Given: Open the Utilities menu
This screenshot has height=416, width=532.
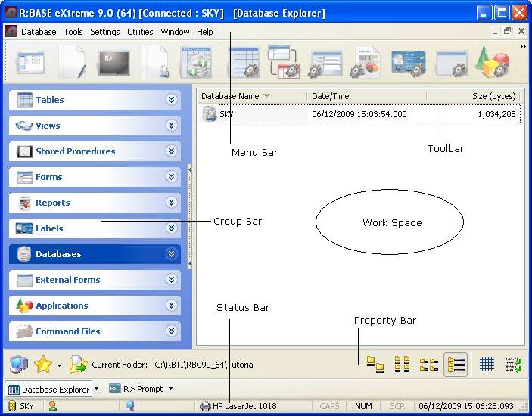Looking at the screenshot, I should (x=140, y=32).
